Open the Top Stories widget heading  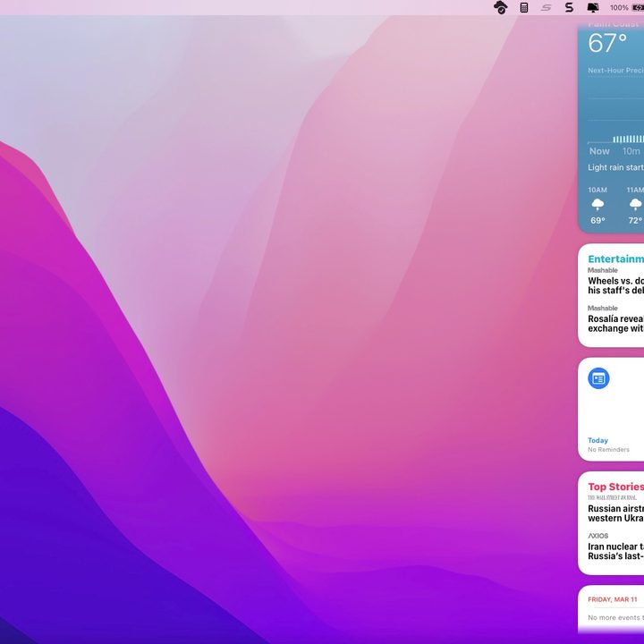click(x=615, y=487)
